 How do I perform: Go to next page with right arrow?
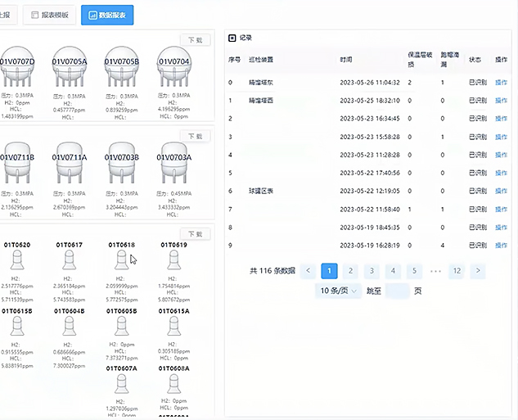(x=478, y=270)
